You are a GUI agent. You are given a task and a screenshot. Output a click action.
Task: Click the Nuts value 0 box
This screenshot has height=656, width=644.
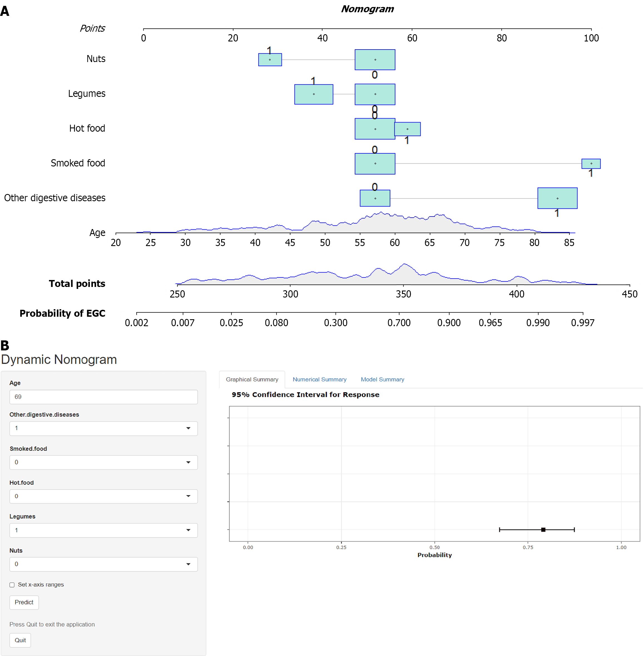point(375,60)
